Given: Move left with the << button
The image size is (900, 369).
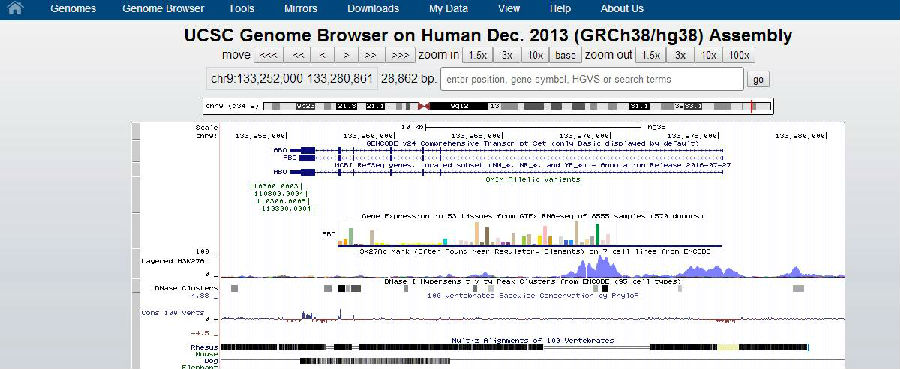Looking at the screenshot, I should [x=298, y=55].
